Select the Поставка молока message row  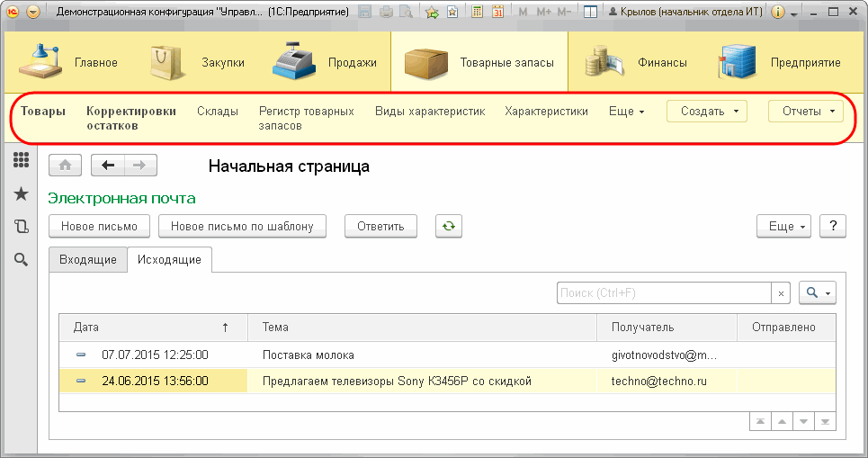(x=447, y=355)
